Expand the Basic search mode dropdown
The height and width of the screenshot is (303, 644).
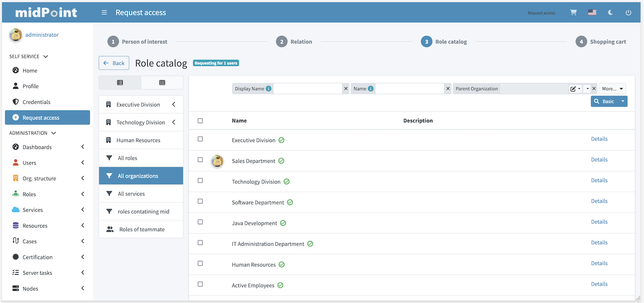[x=623, y=100]
